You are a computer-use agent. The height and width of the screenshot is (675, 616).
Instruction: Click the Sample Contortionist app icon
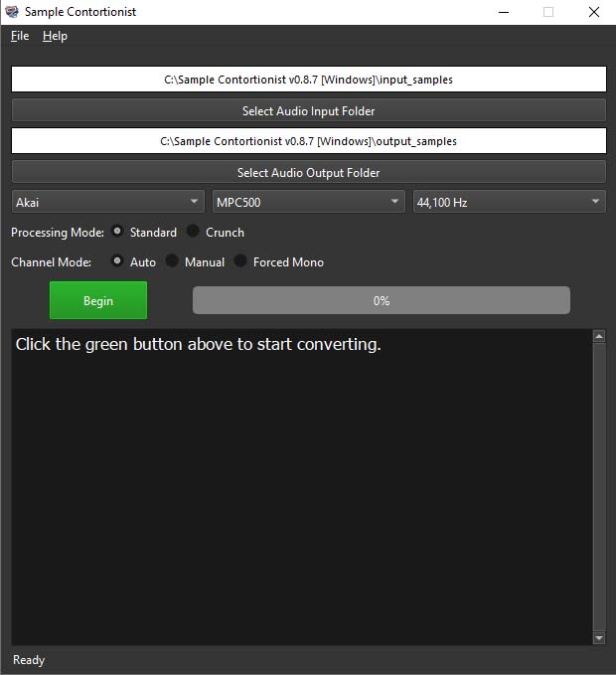[x=12, y=12]
